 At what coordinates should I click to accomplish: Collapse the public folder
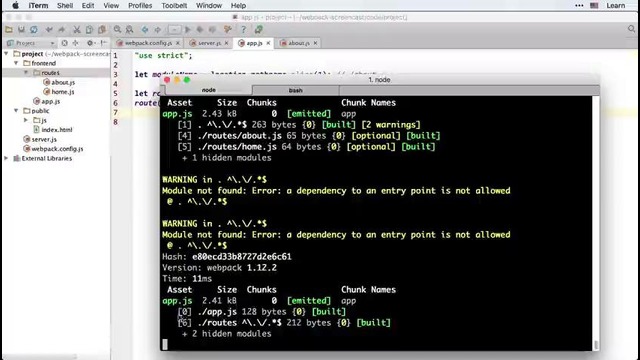click(x=16, y=111)
